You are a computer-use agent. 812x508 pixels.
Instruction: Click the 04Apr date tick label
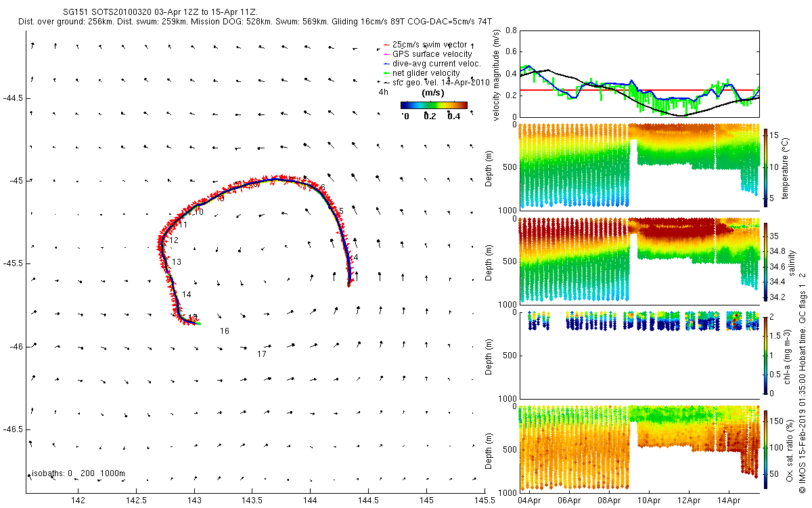[530, 500]
